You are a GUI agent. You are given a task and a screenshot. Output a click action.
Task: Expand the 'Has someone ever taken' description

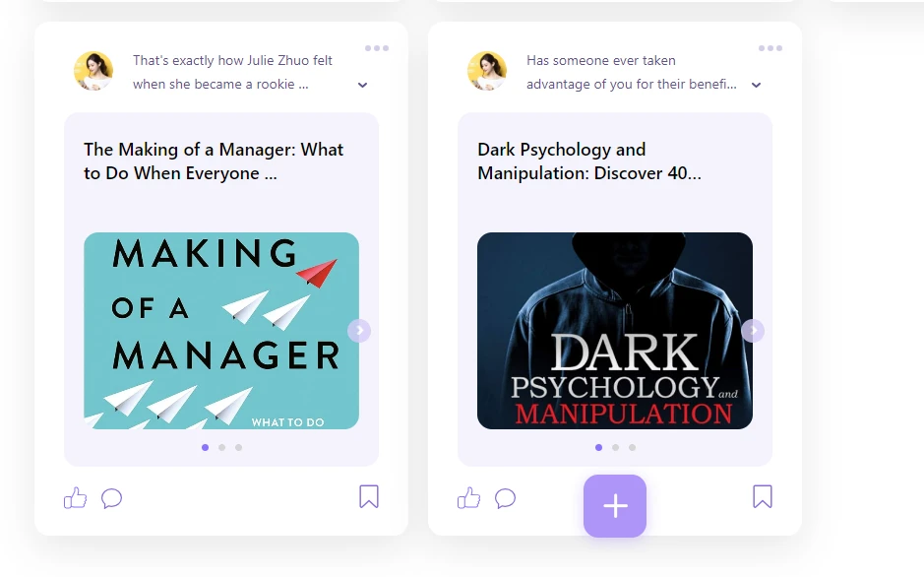click(x=756, y=85)
